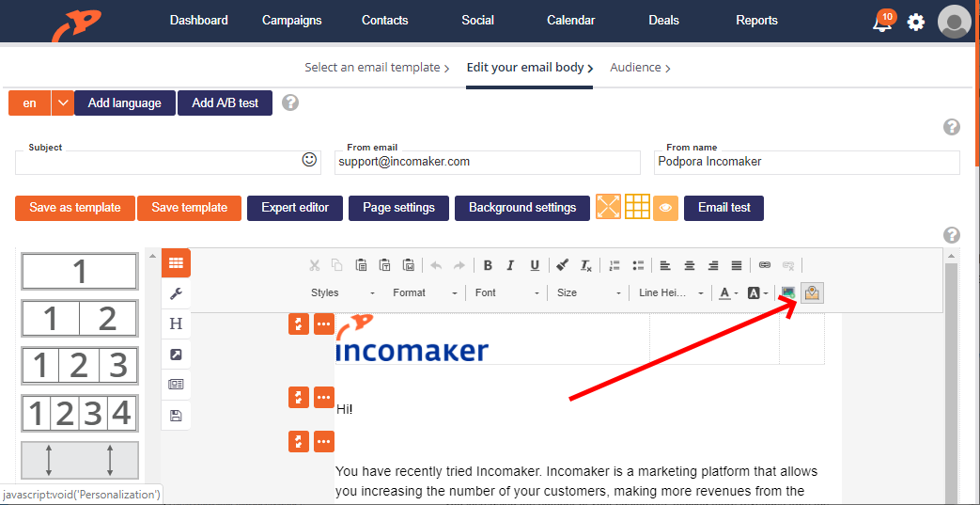Screen dimensions: 980x505
Task: Toggle numbered list
Action: click(614, 265)
